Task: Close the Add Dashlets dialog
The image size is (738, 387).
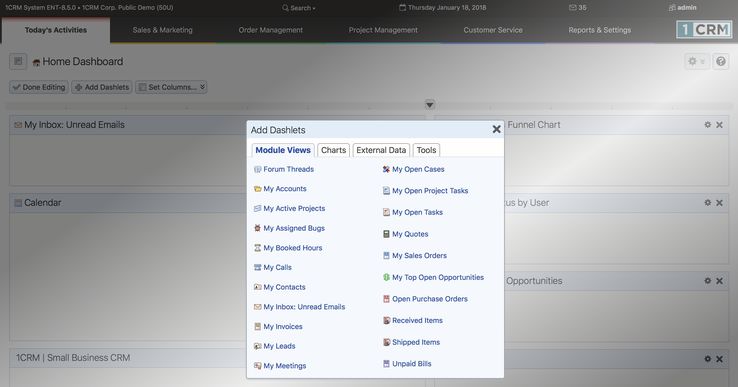Action: tap(496, 129)
